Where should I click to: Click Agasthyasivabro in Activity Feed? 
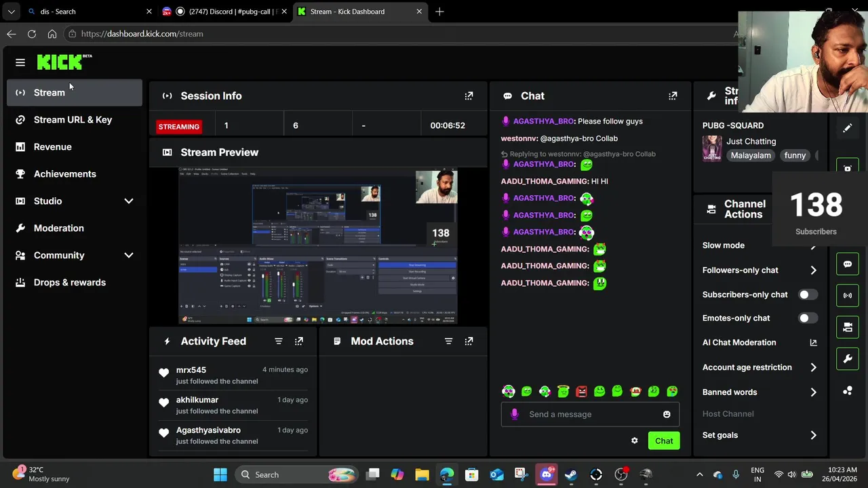coord(208,430)
